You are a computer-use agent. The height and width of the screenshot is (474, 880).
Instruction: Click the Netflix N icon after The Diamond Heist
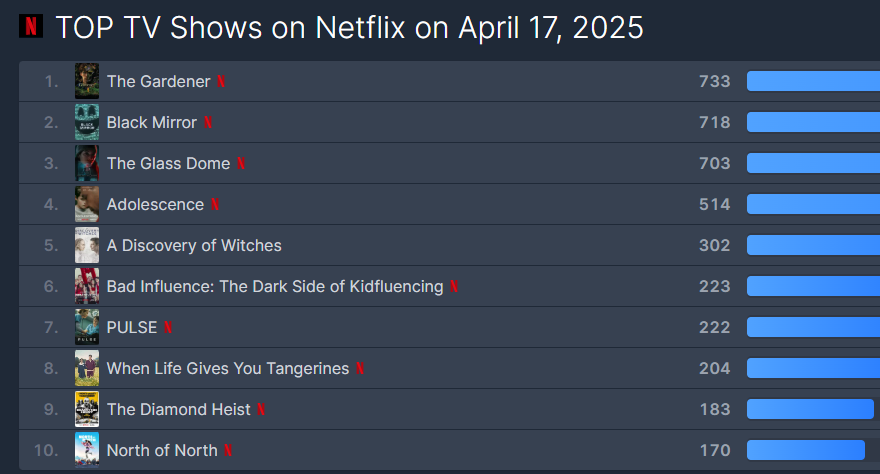[261, 410]
